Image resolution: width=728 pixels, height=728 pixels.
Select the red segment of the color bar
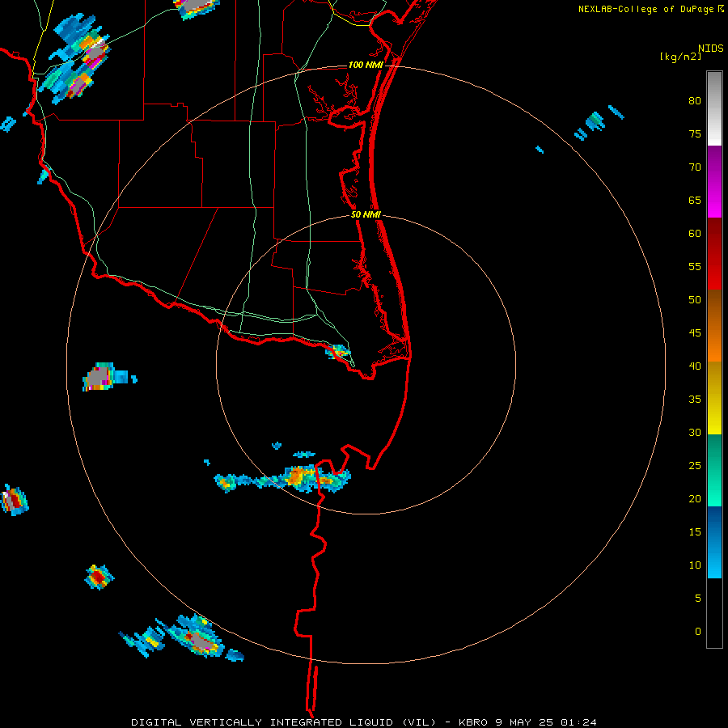tap(714, 253)
